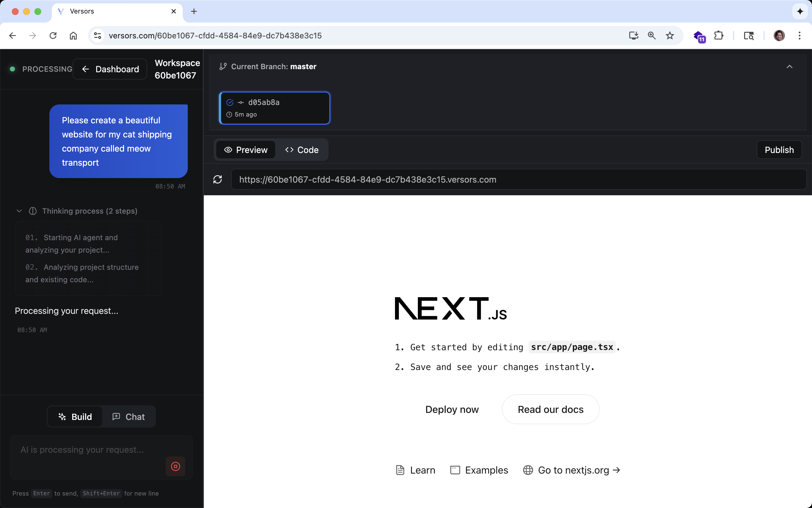Open zoom magnifier icon in address bar
Screen dimensions: 812x508
point(652,36)
